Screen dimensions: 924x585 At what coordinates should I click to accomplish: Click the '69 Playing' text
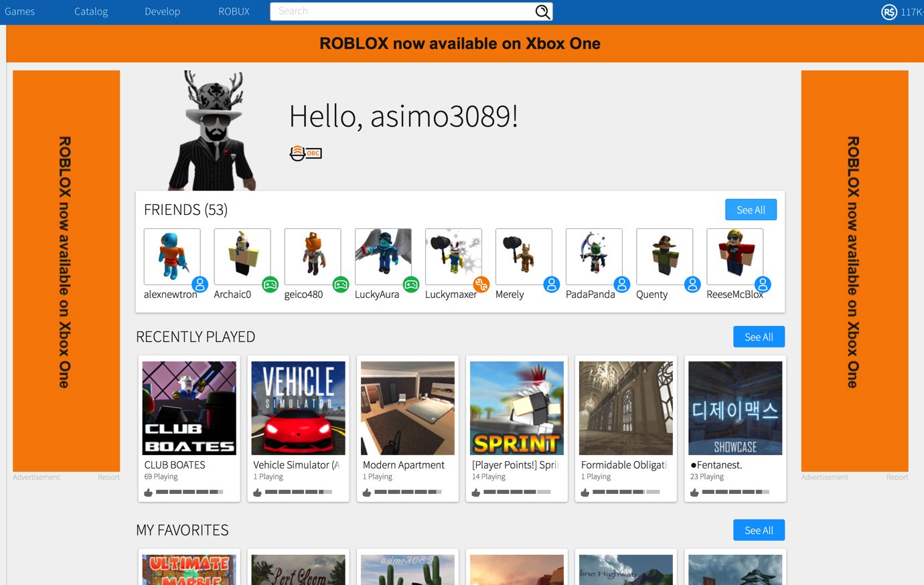pos(161,477)
